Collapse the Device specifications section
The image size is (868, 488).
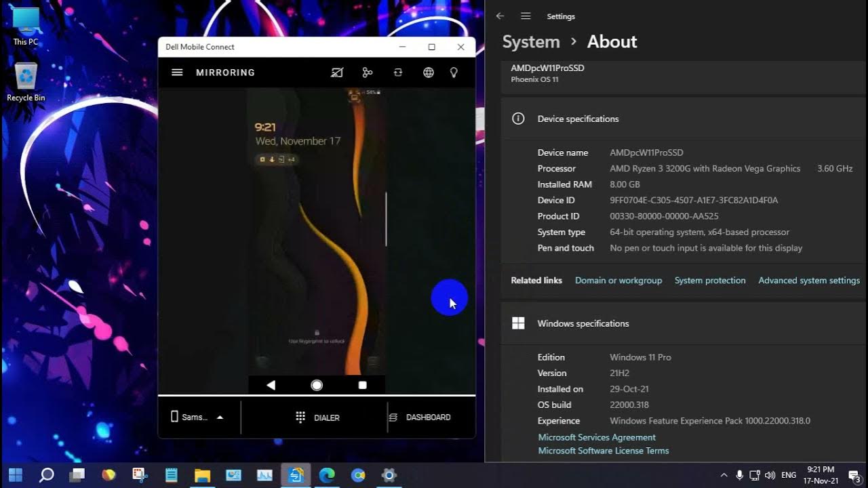684,119
